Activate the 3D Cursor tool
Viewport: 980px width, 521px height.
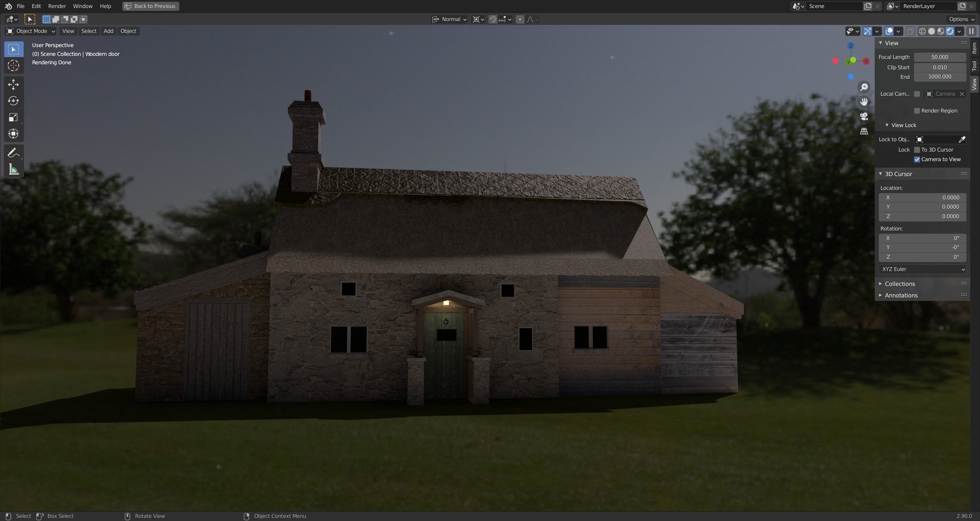(13, 66)
